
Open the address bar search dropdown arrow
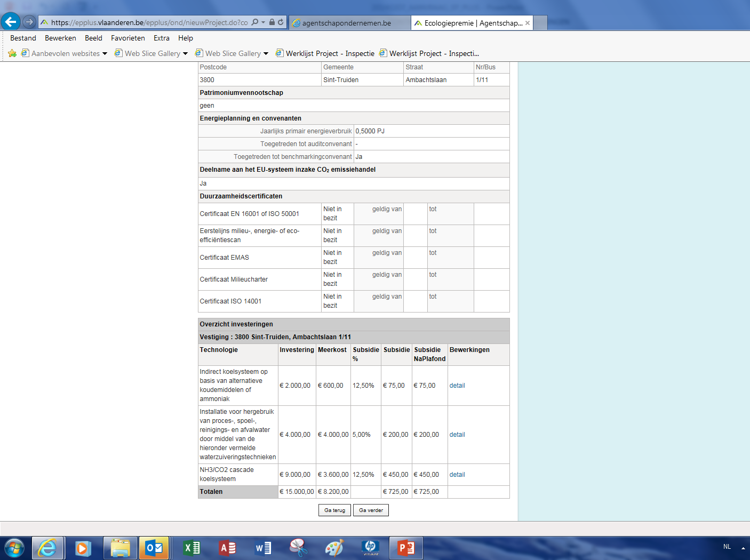[x=263, y=22]
